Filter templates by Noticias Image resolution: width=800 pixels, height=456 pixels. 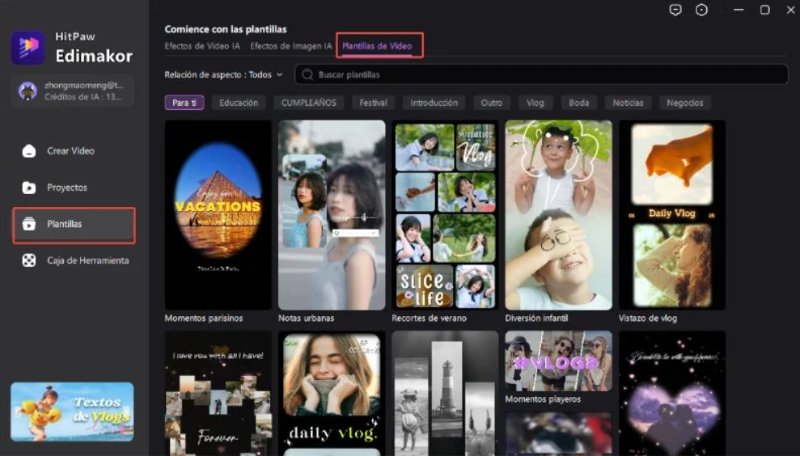tap(628, 103)
